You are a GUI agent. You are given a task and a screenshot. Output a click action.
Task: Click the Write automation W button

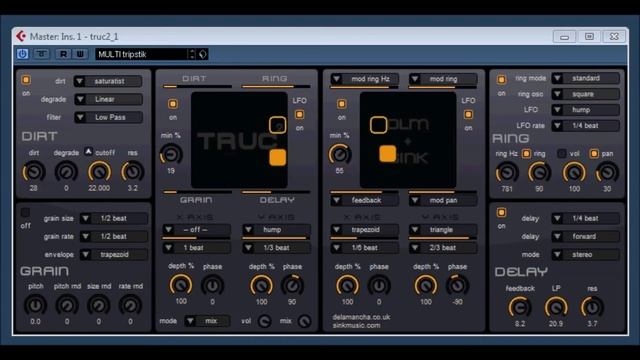[x=80, y=54]
